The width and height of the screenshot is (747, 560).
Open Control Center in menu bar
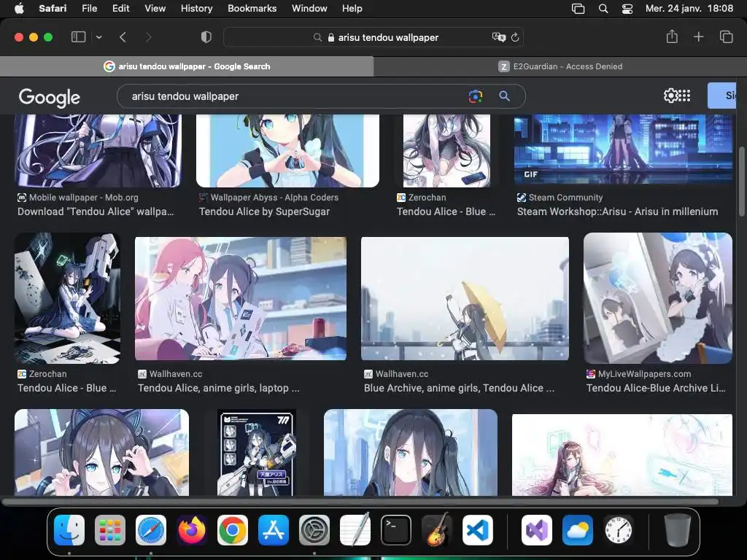627,9
